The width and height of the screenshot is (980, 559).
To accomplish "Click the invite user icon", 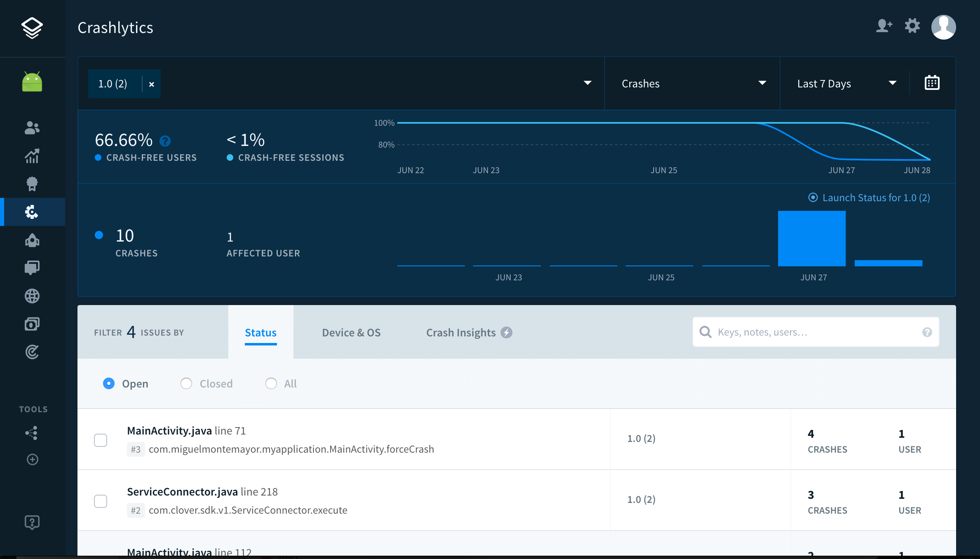I will 884,26.
